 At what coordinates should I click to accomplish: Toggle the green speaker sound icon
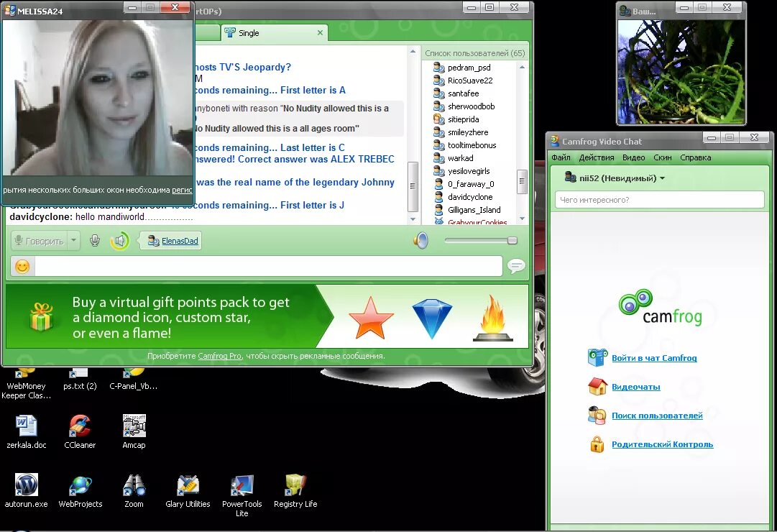[x=119, y=241]
